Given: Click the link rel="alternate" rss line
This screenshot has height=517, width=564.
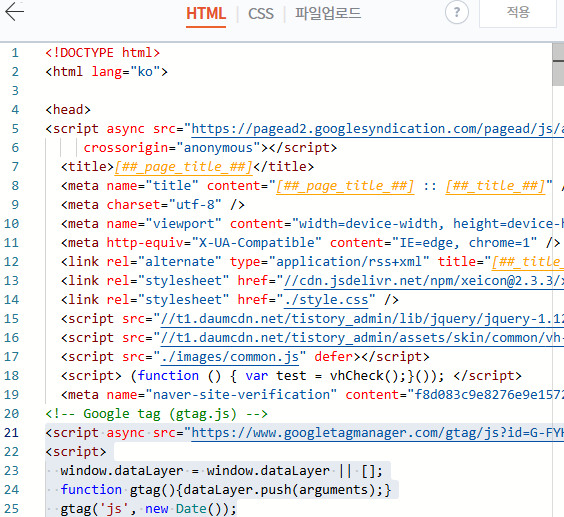Looking at the screenshot, I should [x=313, y=262].
